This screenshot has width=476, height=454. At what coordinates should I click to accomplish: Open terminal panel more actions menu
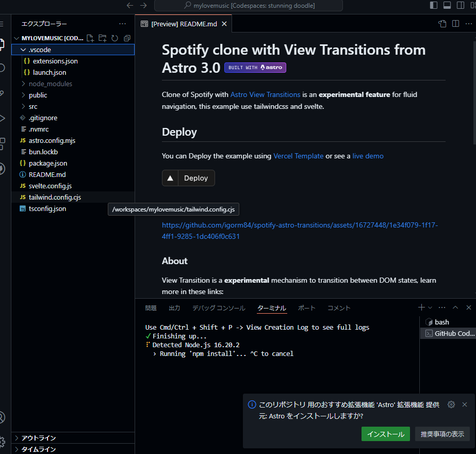click(442, 307)
